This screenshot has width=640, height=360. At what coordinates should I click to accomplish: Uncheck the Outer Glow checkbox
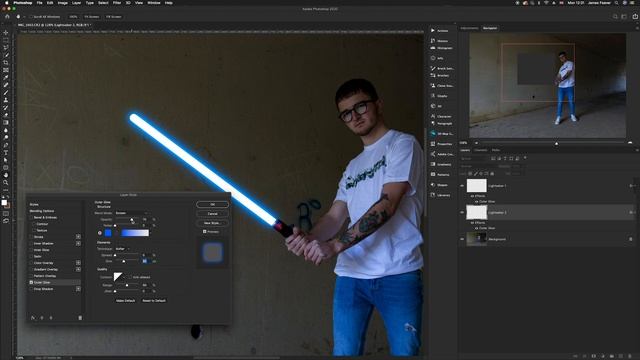pyautogui.click(x=31, y=282)
